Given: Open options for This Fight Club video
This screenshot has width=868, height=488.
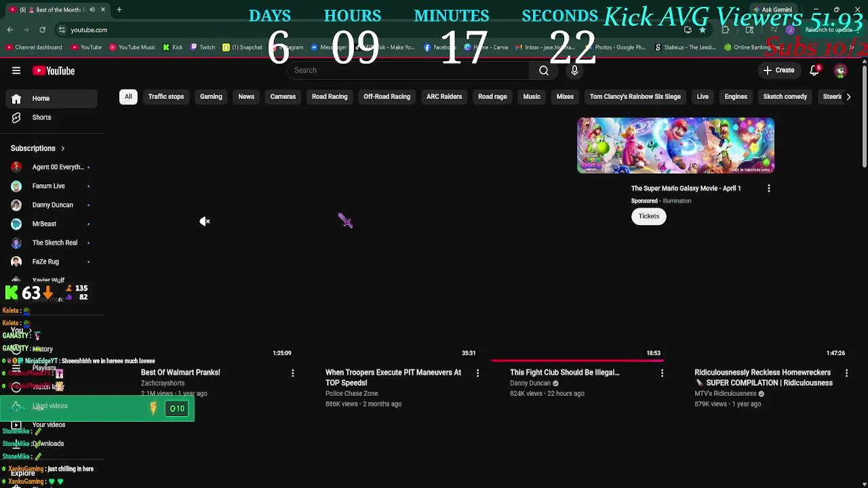Looking at the screenshot, I should pyautogui.click(x=662, y=373).
